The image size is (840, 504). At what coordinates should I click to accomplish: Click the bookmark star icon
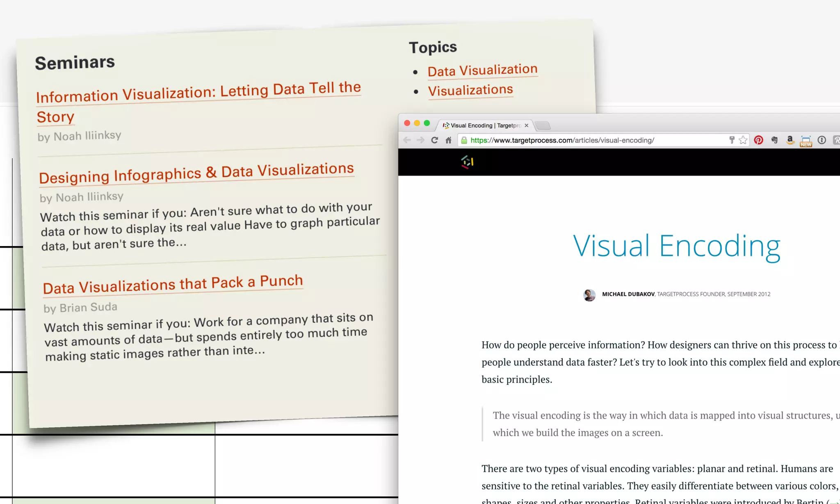click(743, 140)
